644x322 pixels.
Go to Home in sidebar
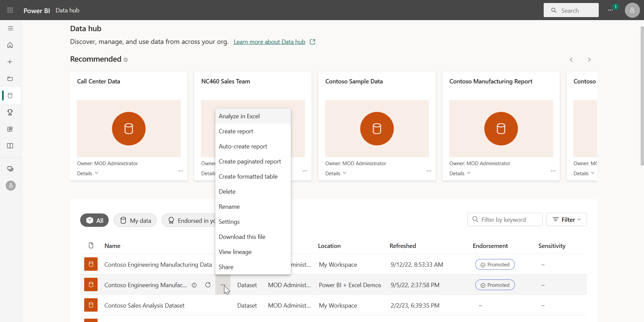tap(10, 45)
